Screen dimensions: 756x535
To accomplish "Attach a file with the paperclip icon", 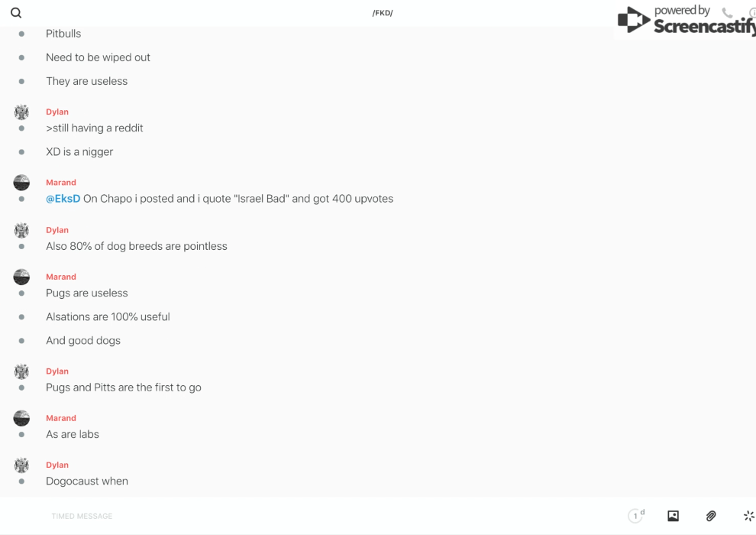I will coord(711,516).
